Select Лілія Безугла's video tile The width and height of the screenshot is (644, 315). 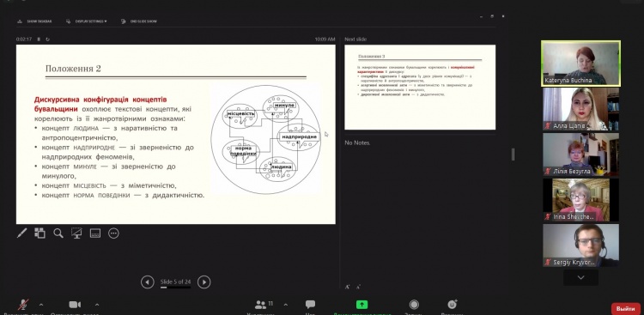pos(580,154)
